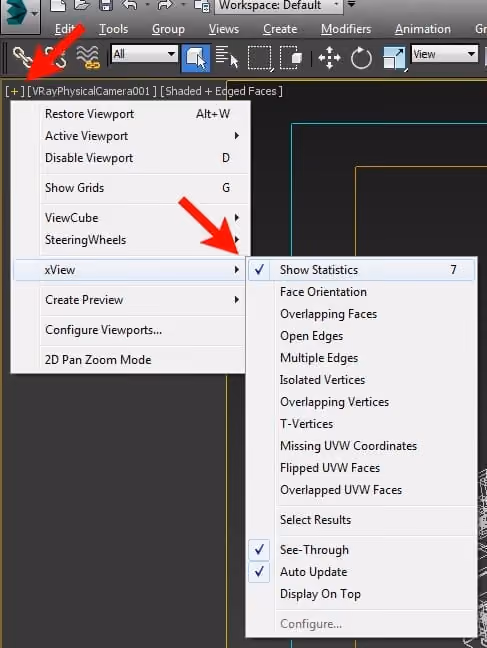Click the Open File icon
The image size is (487, 648).
click(82, 5)
